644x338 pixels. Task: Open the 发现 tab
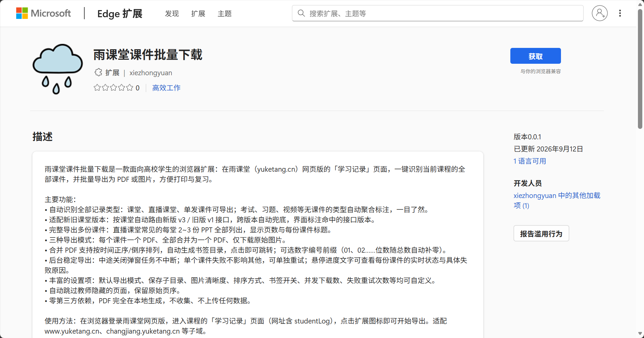pos(172,13)
